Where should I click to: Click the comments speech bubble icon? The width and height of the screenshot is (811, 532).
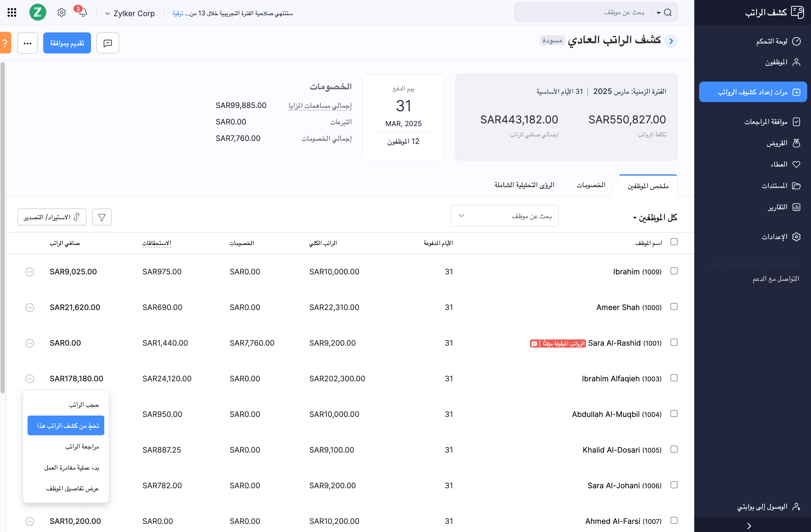pyautogui.click(x=108, y=43)
